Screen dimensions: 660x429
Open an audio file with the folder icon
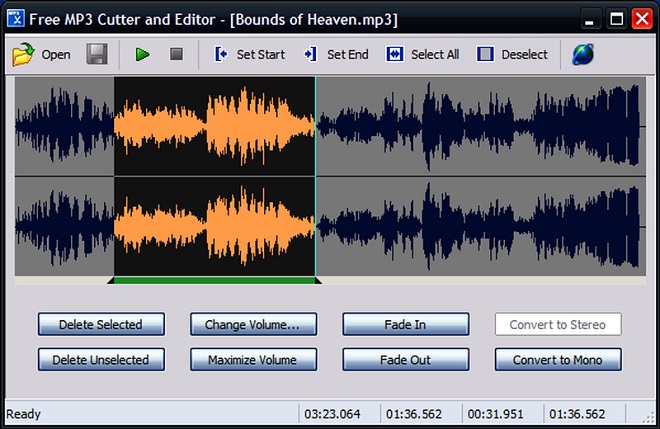point(23,54)
